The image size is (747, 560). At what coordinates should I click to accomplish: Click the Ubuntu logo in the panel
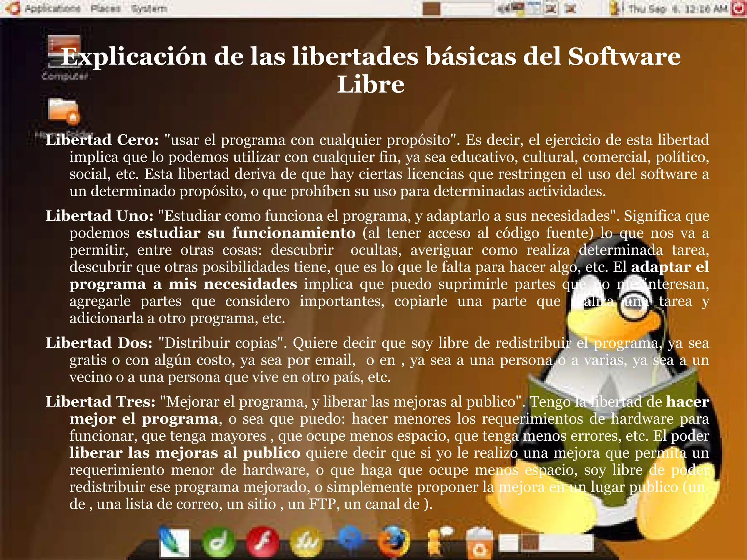(13, 8)
